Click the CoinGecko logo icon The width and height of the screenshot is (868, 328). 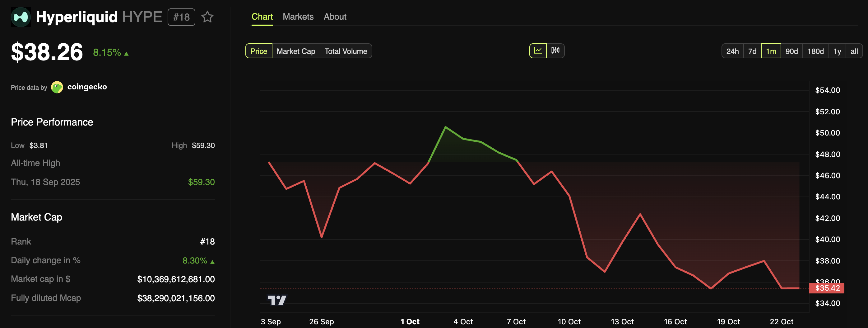click(57, 87)
